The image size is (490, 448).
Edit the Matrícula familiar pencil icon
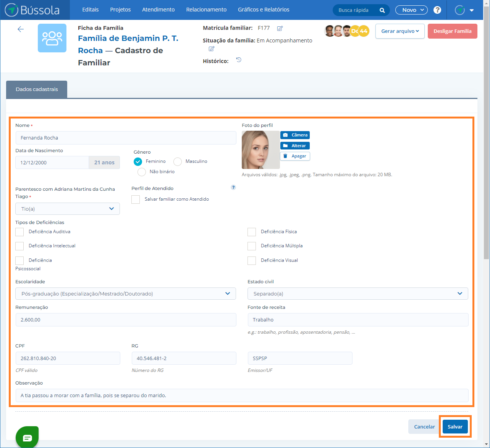point(280,28)
